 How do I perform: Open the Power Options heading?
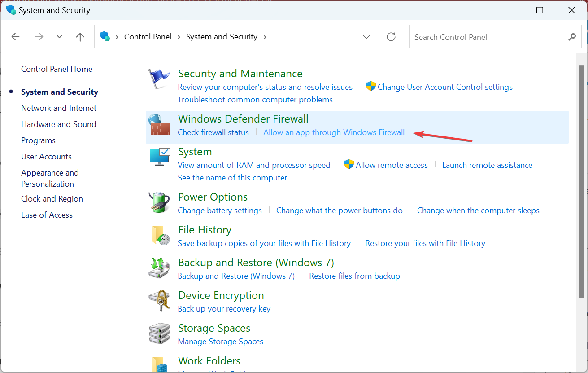[213, 197]
